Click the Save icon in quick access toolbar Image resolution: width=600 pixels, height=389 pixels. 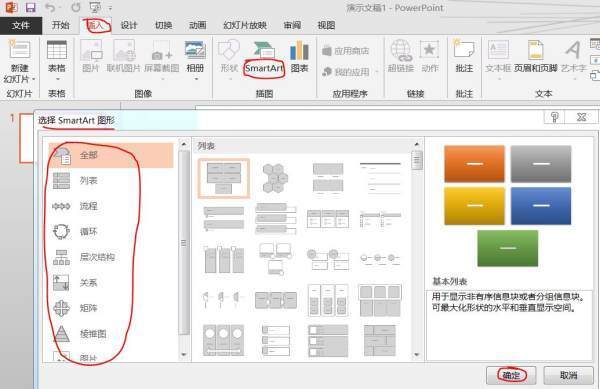click(x=30, y=7)
